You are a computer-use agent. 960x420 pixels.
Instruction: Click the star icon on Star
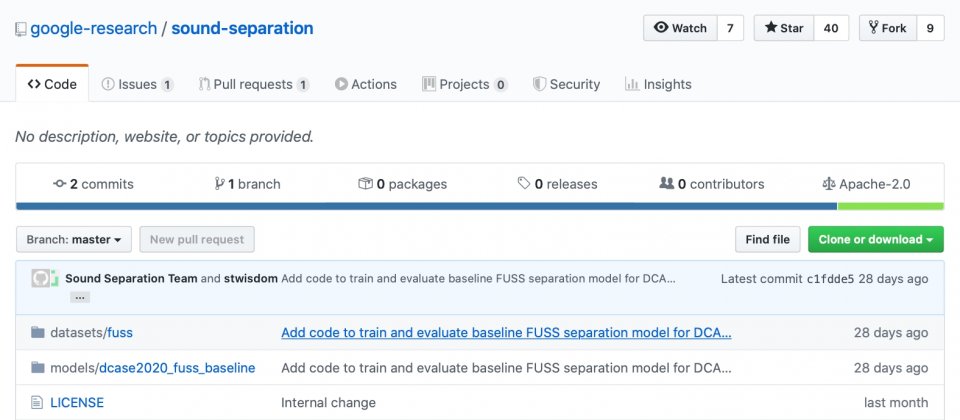pos(771,28)
